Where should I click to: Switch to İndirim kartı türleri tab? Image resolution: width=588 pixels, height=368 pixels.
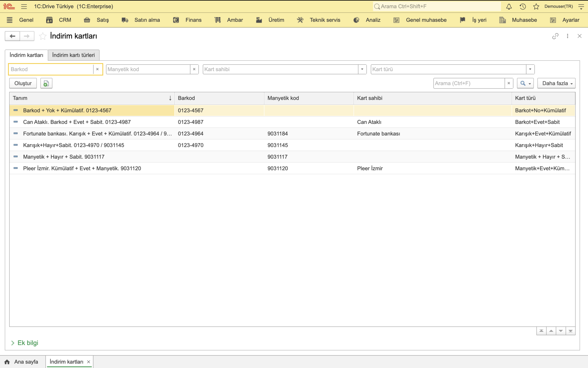pos(73,55)
